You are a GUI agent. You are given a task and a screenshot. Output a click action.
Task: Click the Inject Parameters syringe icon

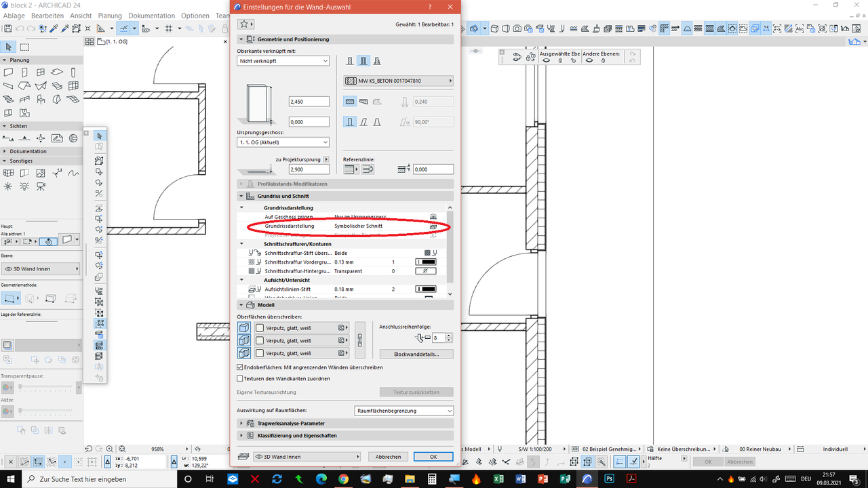[x=64, y=28]
